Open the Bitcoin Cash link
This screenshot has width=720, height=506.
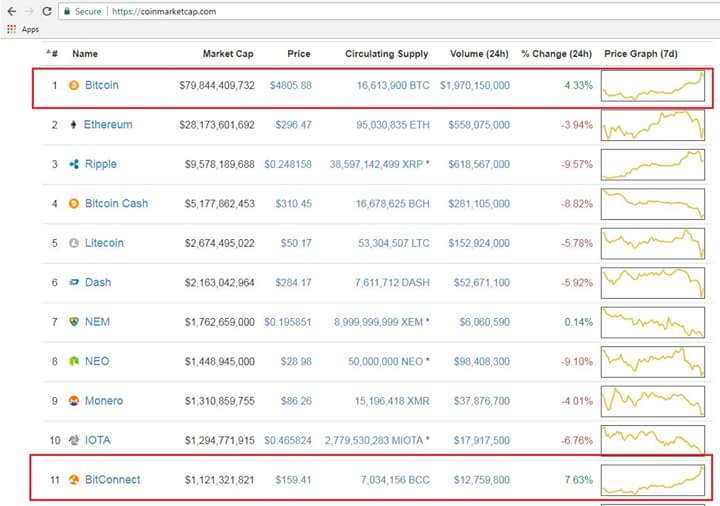[x=117, y=203]
